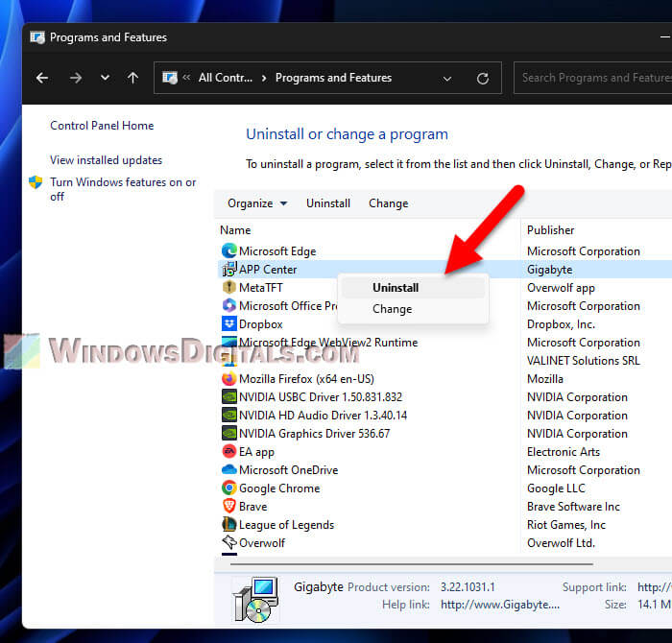Viewport: 672px width, 643px height.
Task: Select the Overwolf icon
Action: pos(229,542)
